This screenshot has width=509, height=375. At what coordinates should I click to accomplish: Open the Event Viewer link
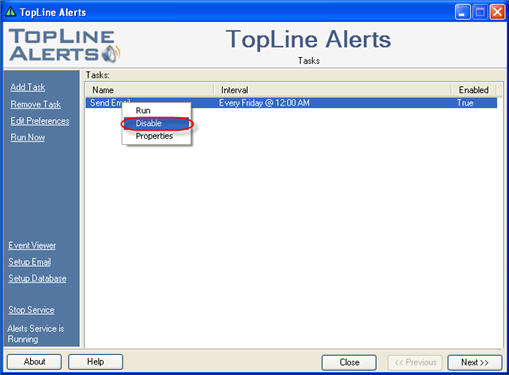click(x=32, y=245)
